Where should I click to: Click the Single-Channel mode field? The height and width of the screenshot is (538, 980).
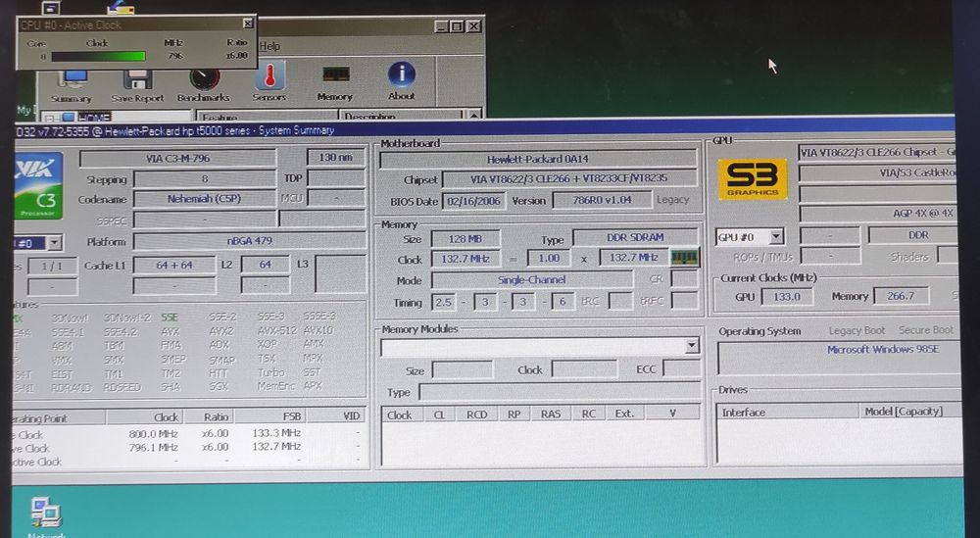pyautogui.click(x=532, y=280)
